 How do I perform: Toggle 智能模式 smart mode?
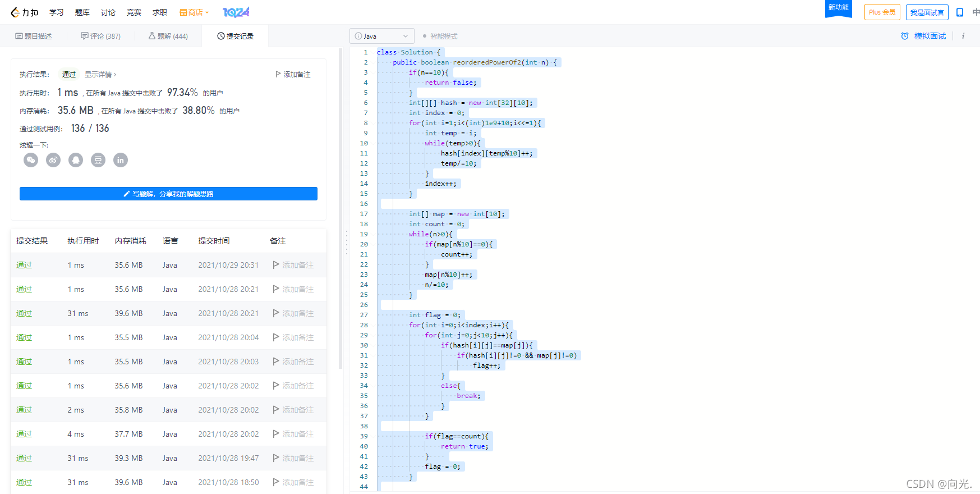(x=440, y=36)
